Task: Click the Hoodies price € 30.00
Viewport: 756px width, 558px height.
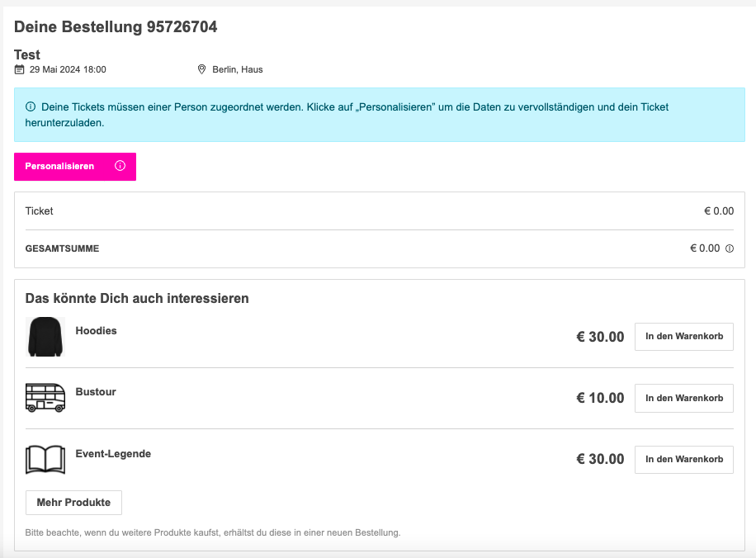Action: coord(600,337)
